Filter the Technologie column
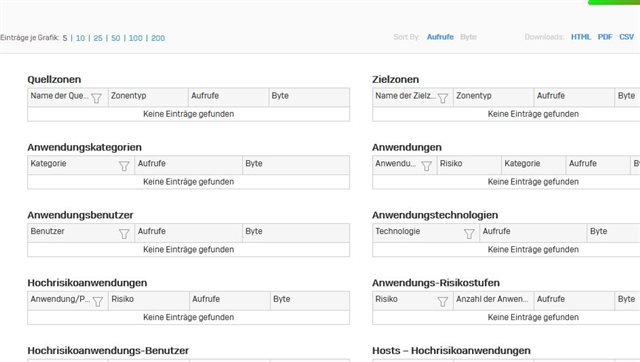Screen dimensions: 640x362 [x=469, y=234]
